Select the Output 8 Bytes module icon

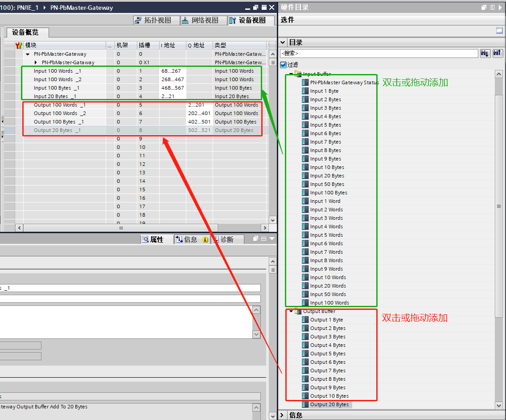coord(305,379)
